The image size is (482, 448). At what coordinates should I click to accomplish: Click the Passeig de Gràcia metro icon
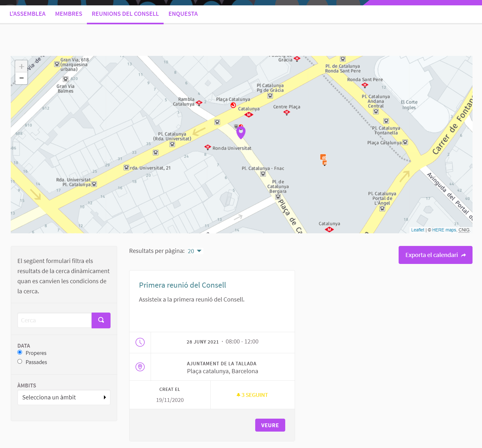(297, 59)
